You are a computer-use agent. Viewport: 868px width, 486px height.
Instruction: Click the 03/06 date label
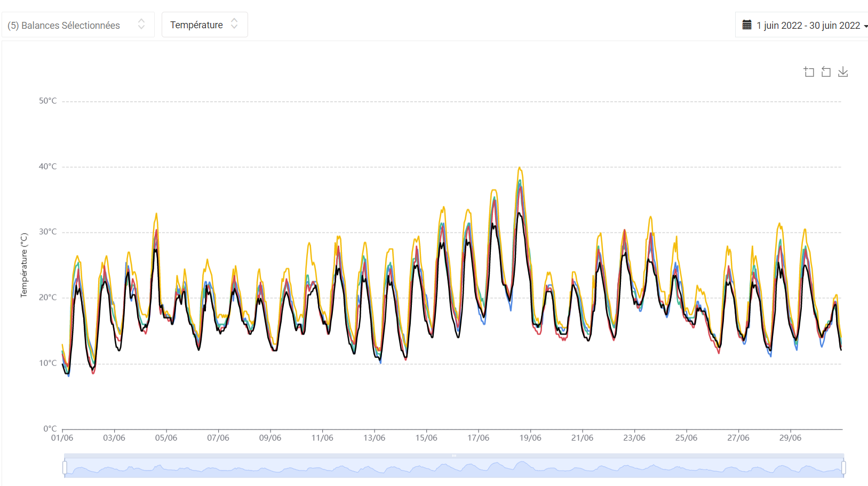pos(114,438)
